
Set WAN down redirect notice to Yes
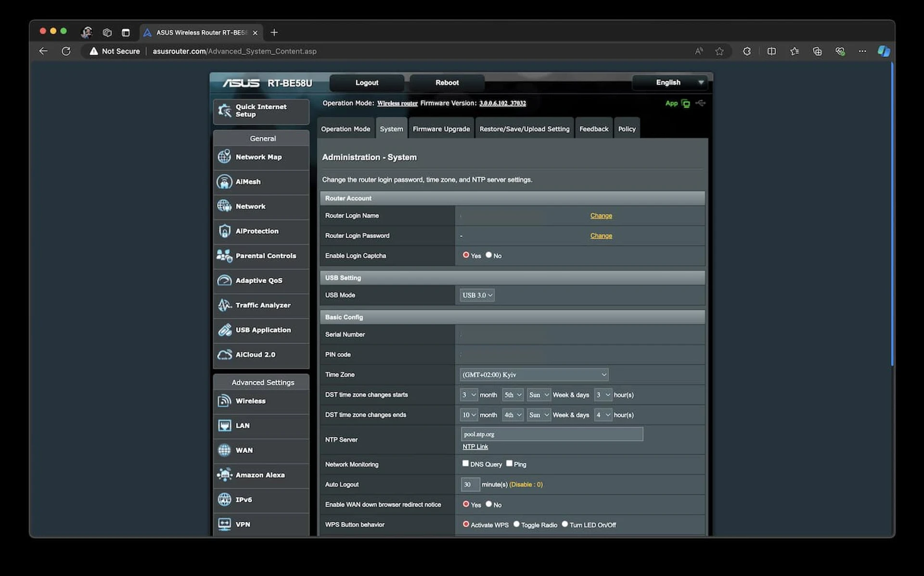click(x=466, y=504)
